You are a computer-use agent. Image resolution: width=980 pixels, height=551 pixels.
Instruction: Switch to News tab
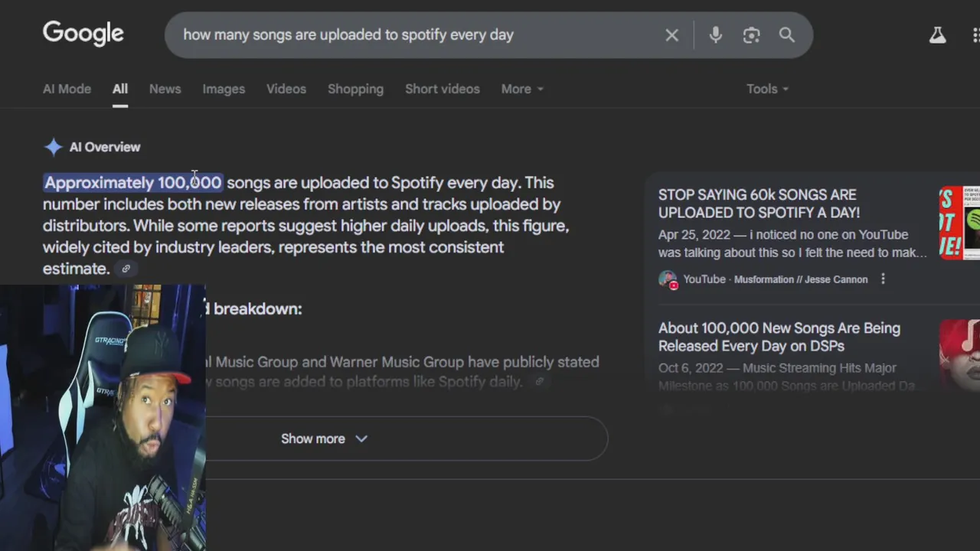point(165,89)
